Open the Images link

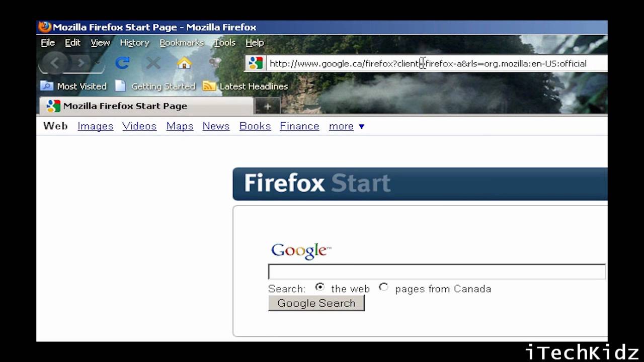point(96,126)
